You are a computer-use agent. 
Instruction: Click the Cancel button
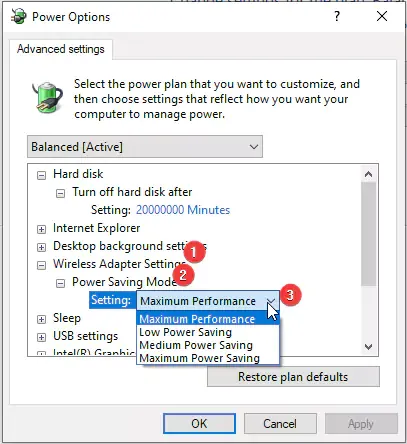coord(280,424)
